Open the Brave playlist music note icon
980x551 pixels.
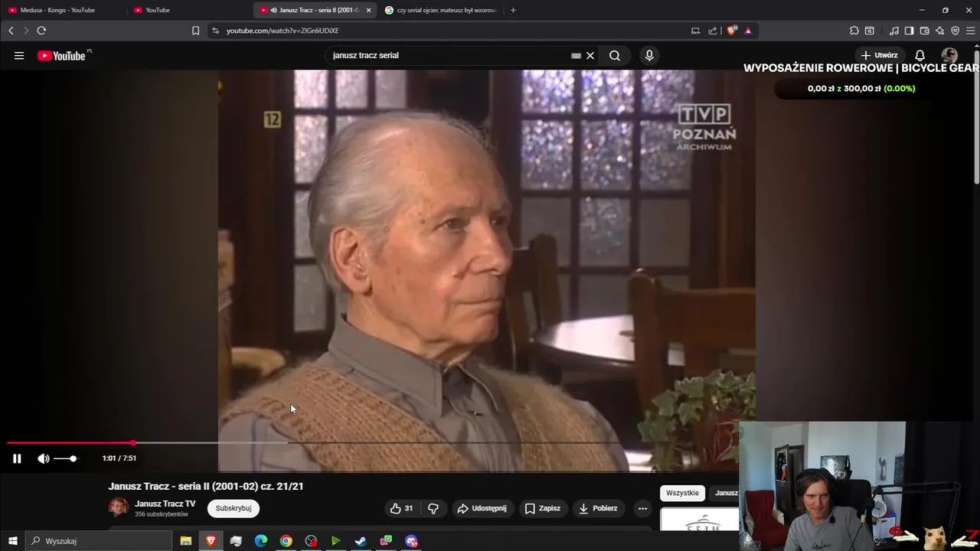coord(893,31)
